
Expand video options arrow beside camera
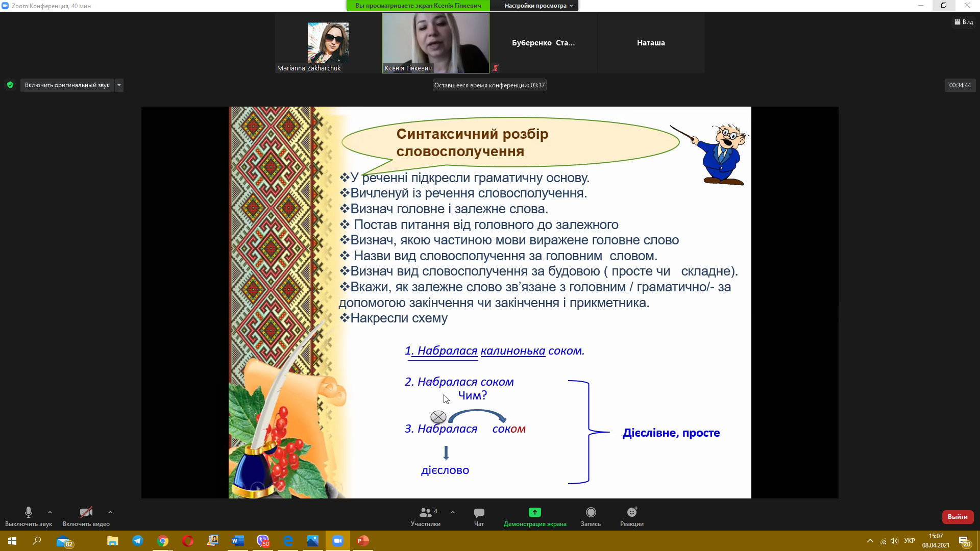(x=110, y=512)
